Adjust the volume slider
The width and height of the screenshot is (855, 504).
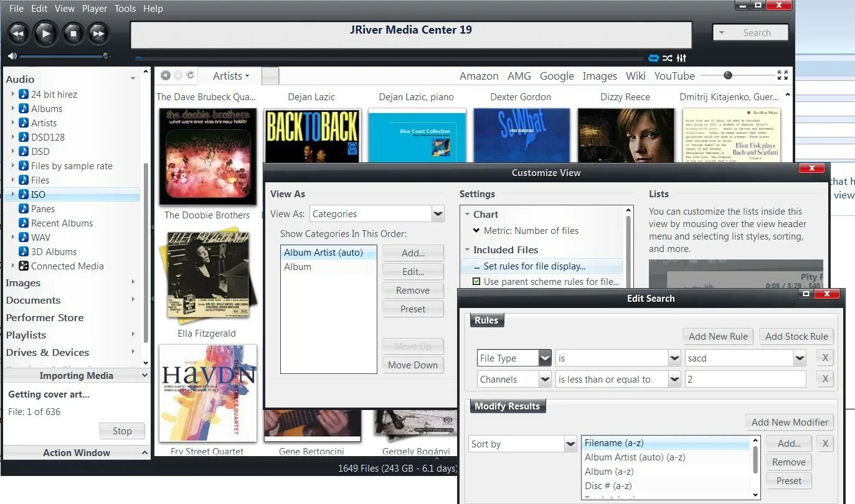tap(64, 56)
